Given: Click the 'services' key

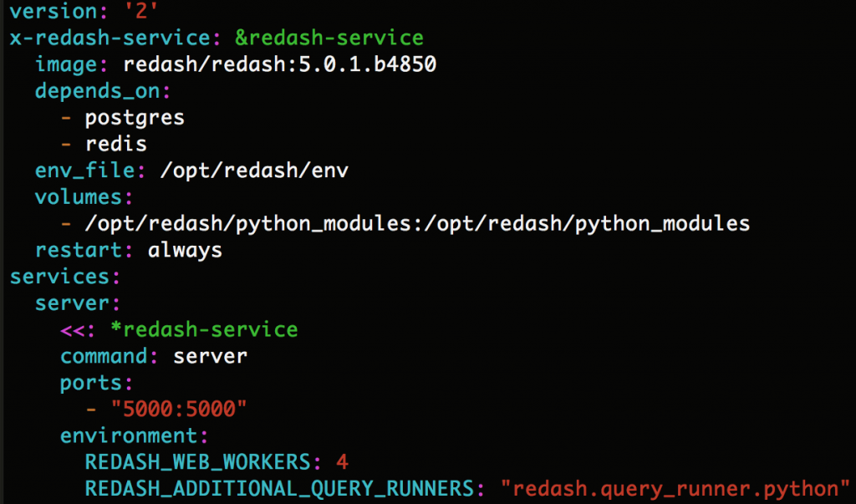Looking at the screenshot, I should click(60, 277).
